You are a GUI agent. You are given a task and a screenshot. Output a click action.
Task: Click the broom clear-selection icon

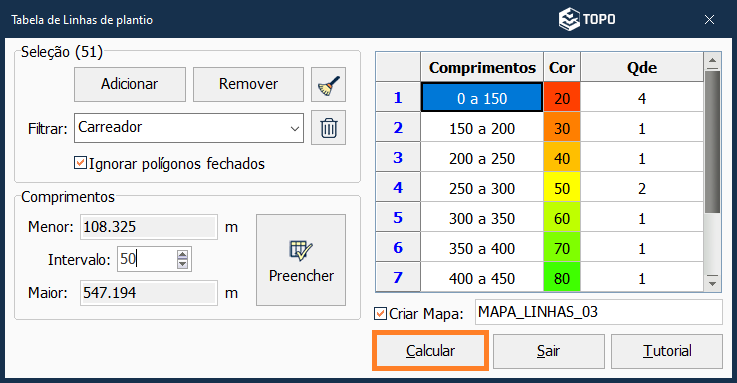tap(328, 85)
